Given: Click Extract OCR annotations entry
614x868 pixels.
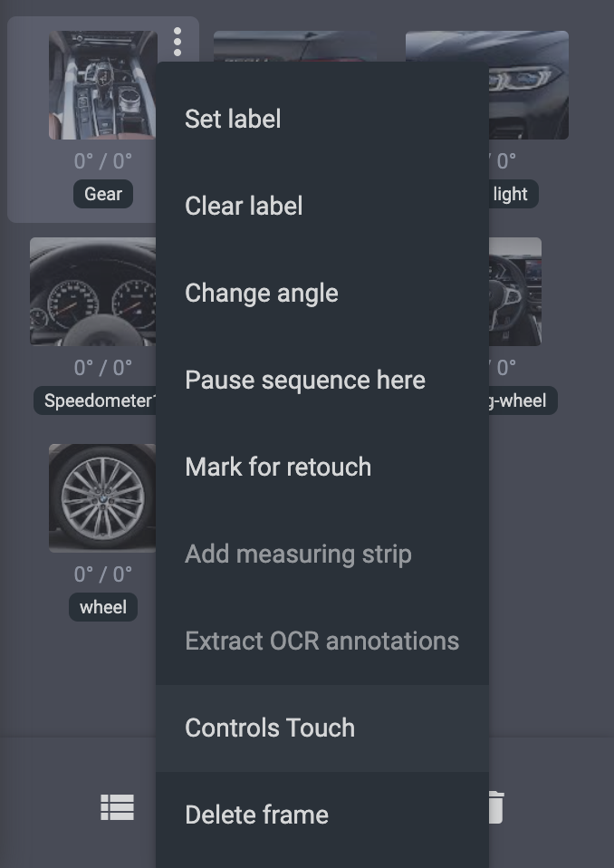Looking at the screenshot, I should point(321,641).
